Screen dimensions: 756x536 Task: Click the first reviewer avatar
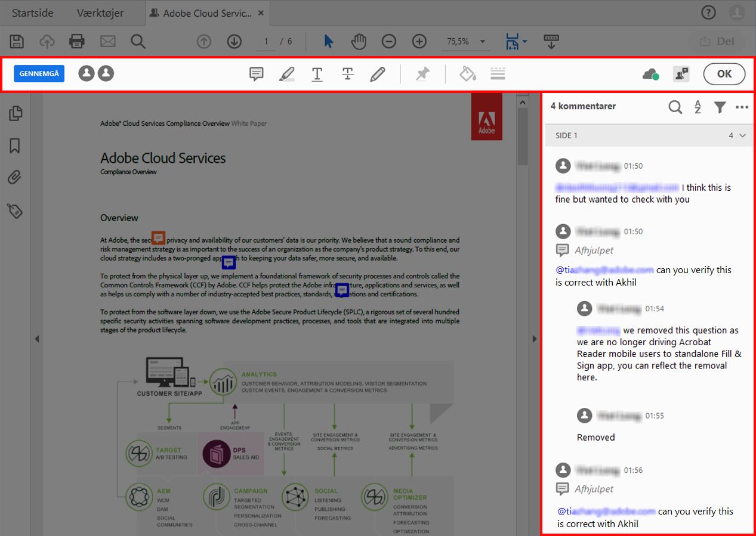pyautogui.click(x=87, y=73)
